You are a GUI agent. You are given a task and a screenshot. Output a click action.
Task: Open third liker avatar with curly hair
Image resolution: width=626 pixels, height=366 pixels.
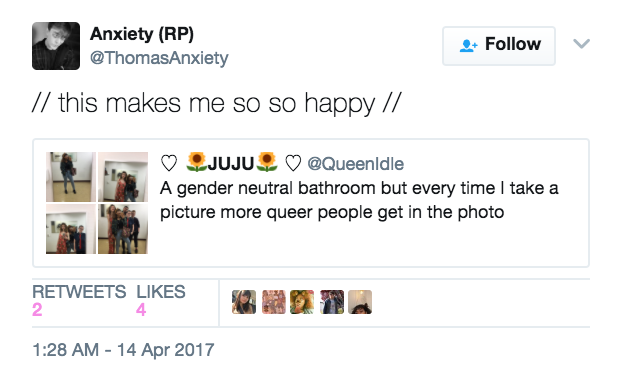pyautogui.click(x=302, y=302)
